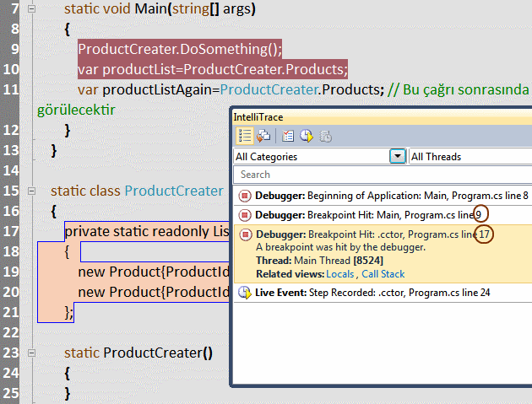Collapse the Main method at line 7
The width and height of the screenshot is (532, 404).
point(31,8)
